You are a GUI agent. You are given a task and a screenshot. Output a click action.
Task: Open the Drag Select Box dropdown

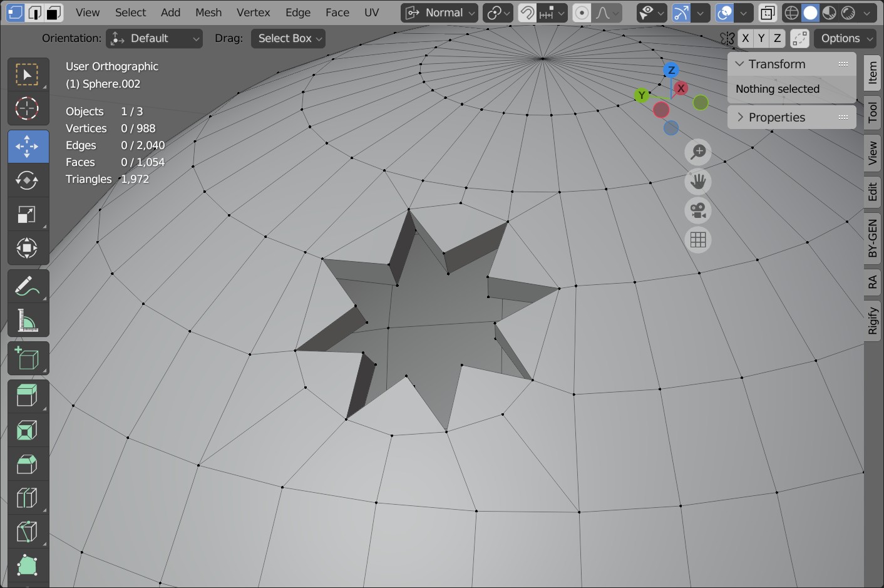[x=289, y=38]
